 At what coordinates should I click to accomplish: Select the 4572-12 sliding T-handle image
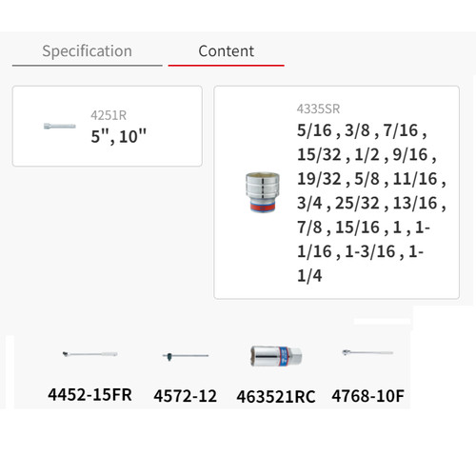click(186, 356)
